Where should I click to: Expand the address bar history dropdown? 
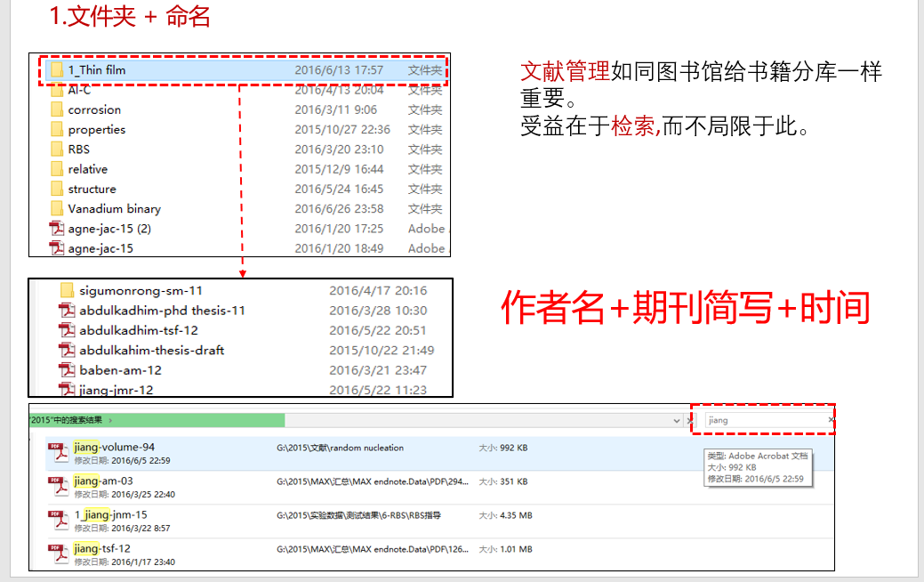[x=677, y=420]
